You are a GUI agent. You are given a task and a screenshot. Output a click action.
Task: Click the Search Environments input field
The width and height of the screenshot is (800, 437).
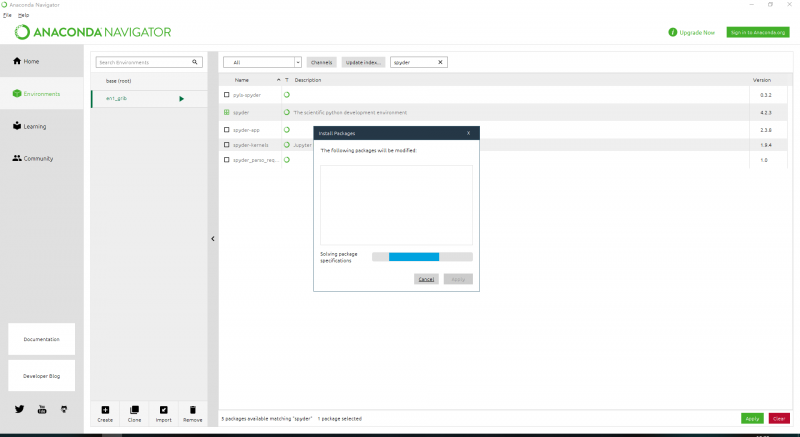(x=143, y=62)
